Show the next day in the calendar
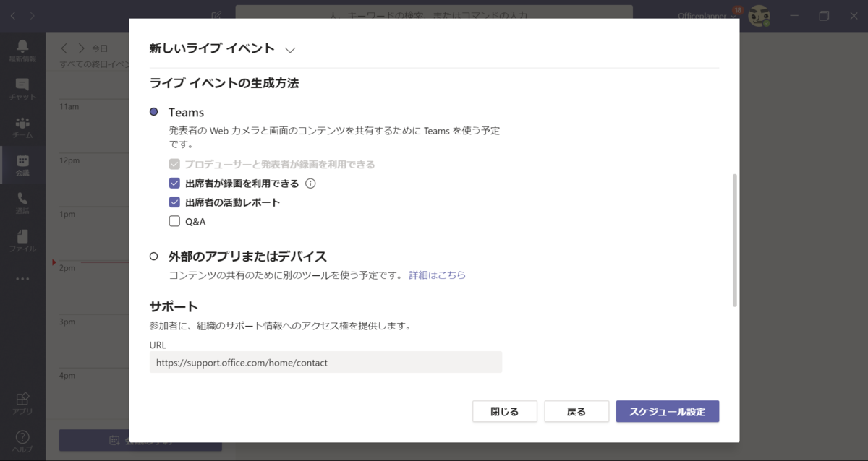The height and width of the screenshot is (461, 868). pyautogui.click(x=81, y=48)
